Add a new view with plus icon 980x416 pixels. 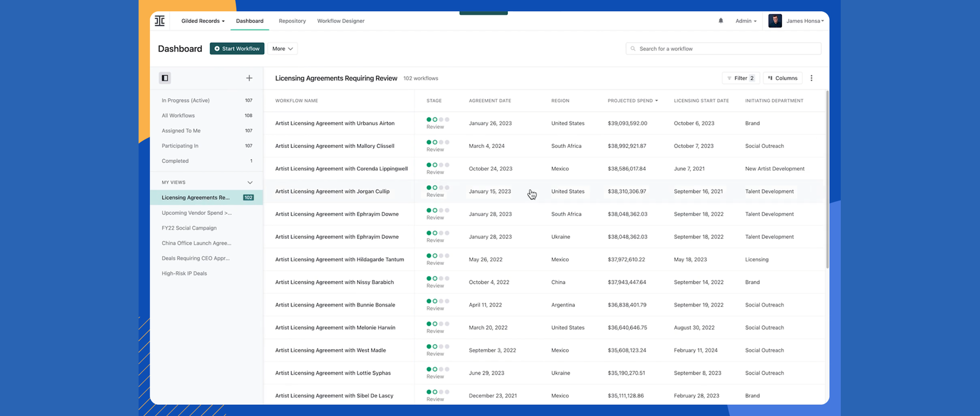[249, 78]
